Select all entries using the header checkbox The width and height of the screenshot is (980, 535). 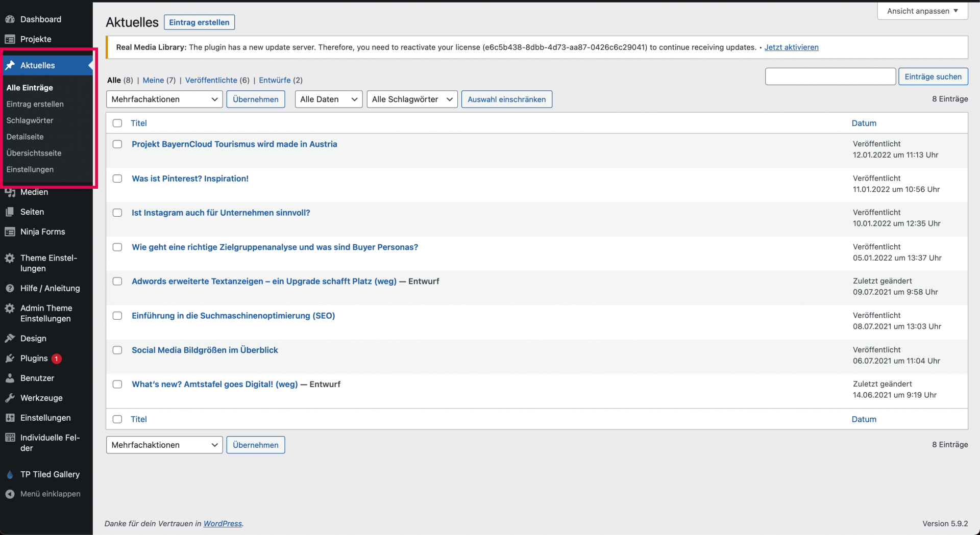pyautogui.click(x=117, y=123)
